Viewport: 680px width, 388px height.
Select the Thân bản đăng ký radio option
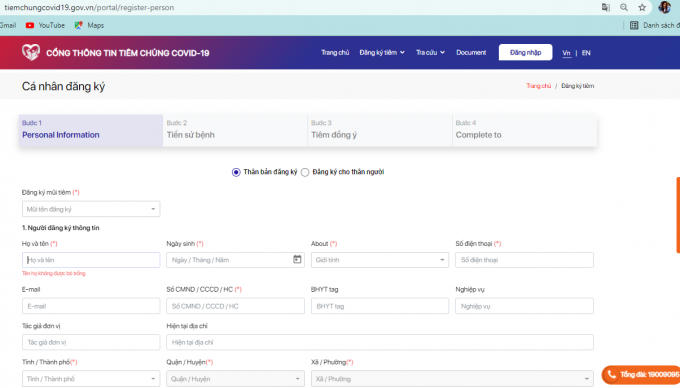(236, 172)
